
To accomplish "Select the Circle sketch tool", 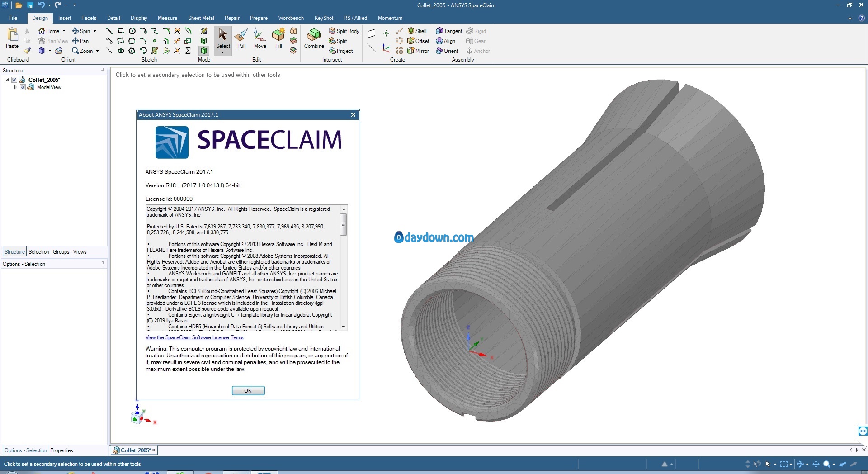I will click(x=132, y=31).
